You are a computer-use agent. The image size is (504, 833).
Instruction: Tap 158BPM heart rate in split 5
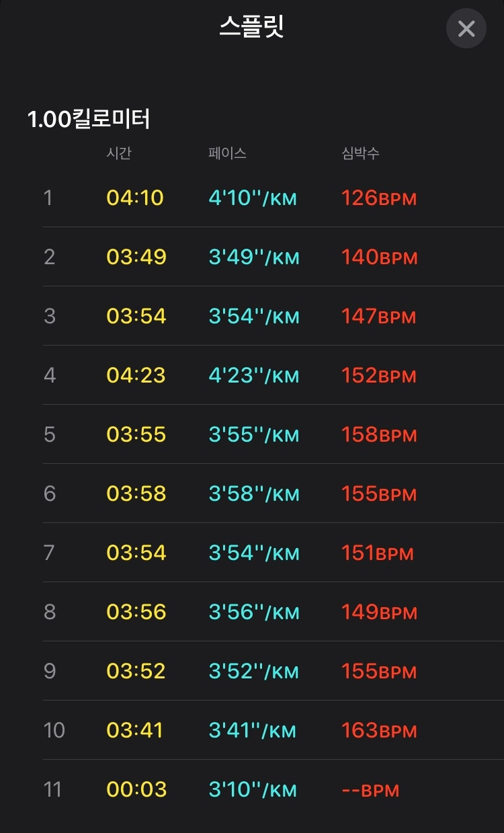[379, 435]
